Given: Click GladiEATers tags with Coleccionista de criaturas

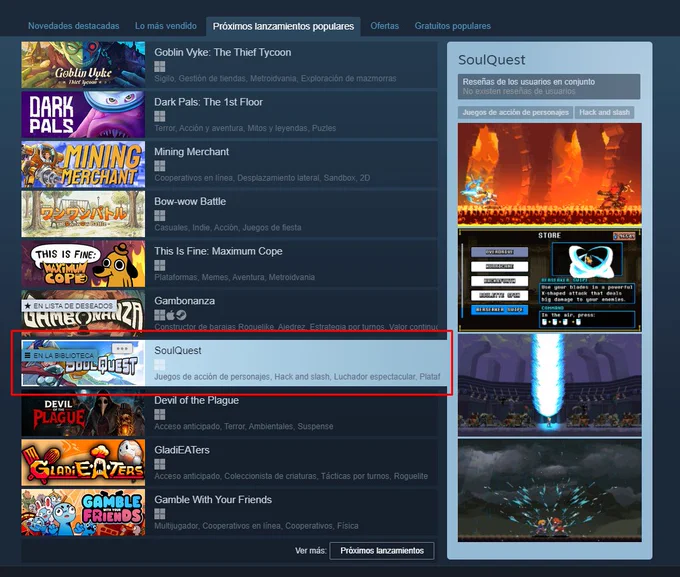Looking at the screenshot, I should click(x=291, y=476).
